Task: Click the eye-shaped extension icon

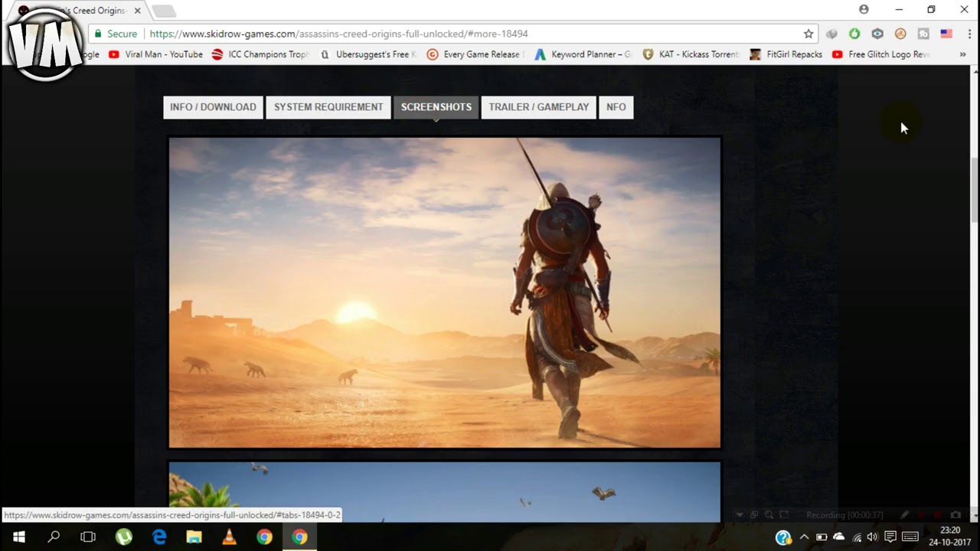Action: (x=877, y=34)
